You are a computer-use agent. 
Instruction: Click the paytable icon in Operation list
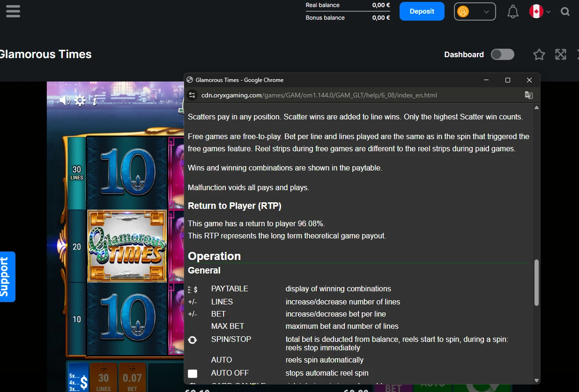pos(193,289)
